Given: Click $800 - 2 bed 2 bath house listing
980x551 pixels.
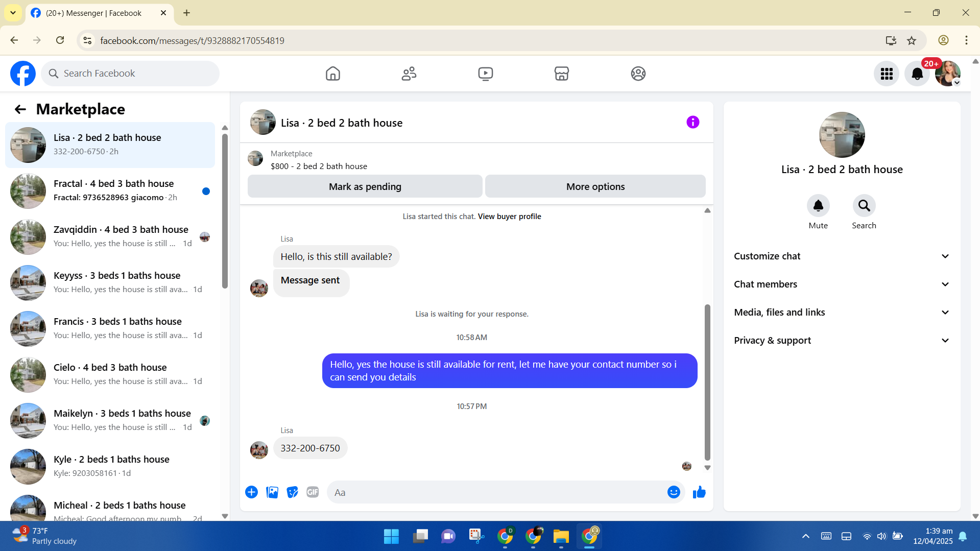Looking at the screenshot, I should (x=319, y=166).
